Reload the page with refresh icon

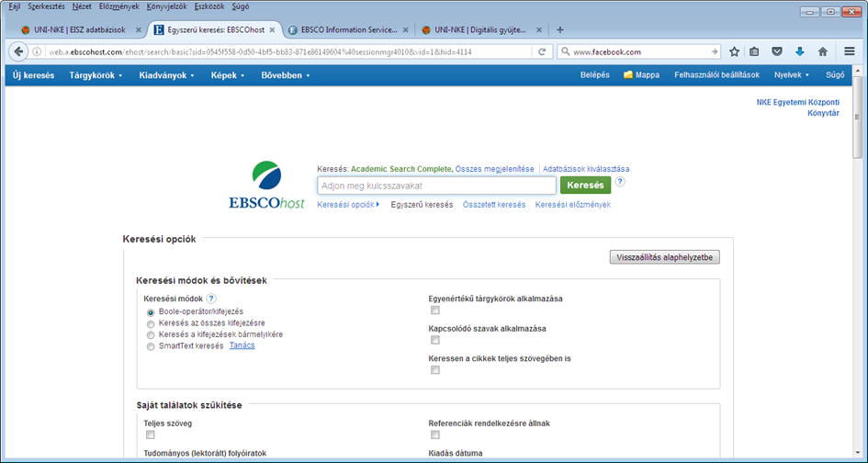[542, 51]
